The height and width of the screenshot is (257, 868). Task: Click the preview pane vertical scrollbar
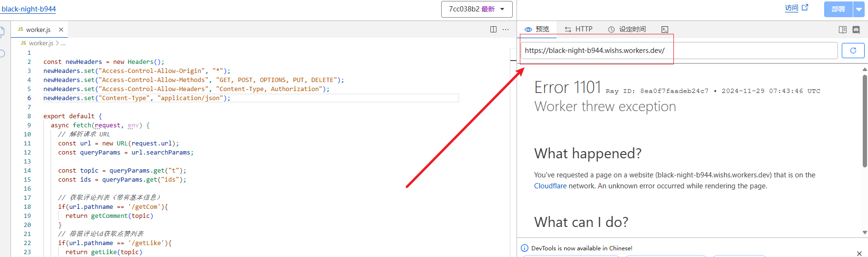865,120
